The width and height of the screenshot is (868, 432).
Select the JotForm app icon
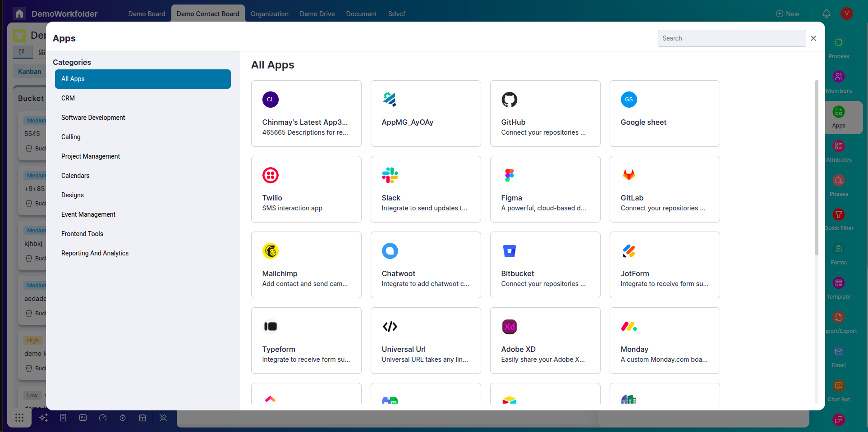[x=629, y=251]
